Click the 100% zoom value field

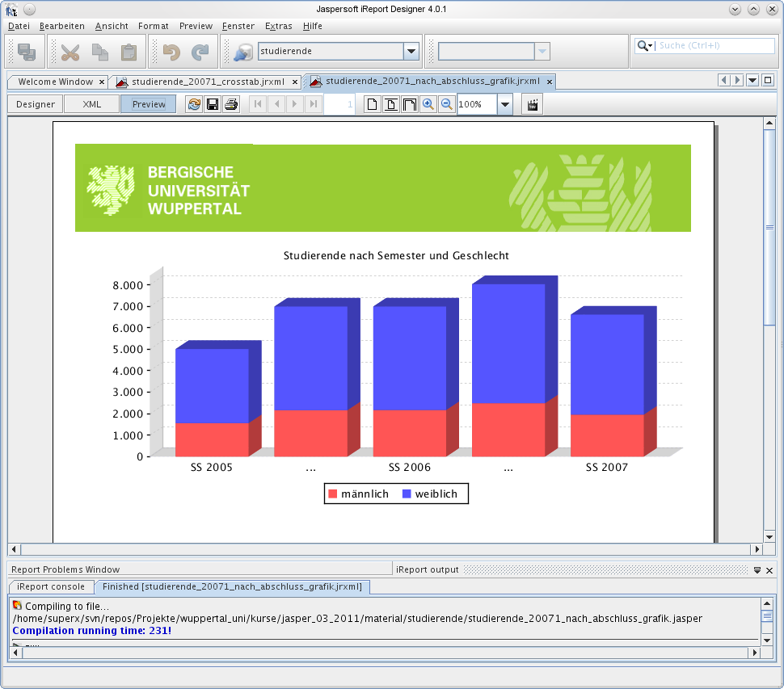[477, 104]
